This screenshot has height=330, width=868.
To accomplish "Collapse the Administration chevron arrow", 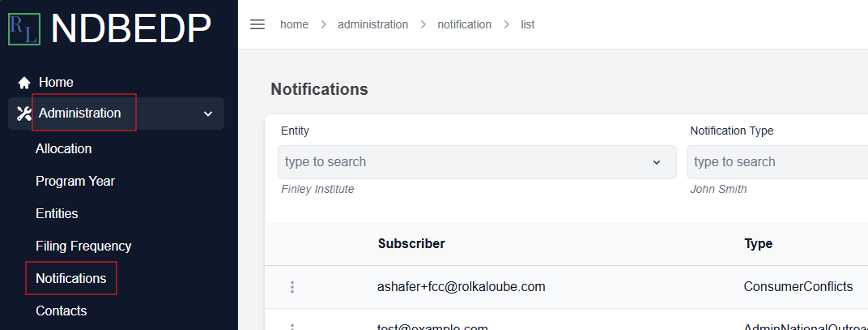I will click(208, 114).
